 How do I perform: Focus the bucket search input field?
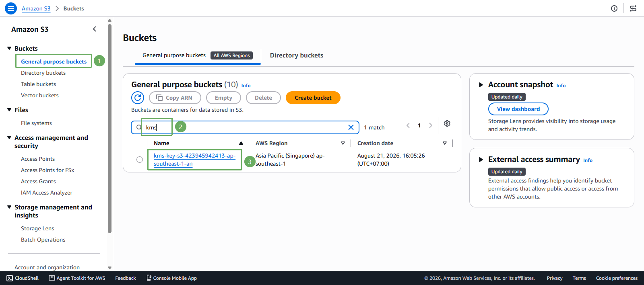coord(245,127)
